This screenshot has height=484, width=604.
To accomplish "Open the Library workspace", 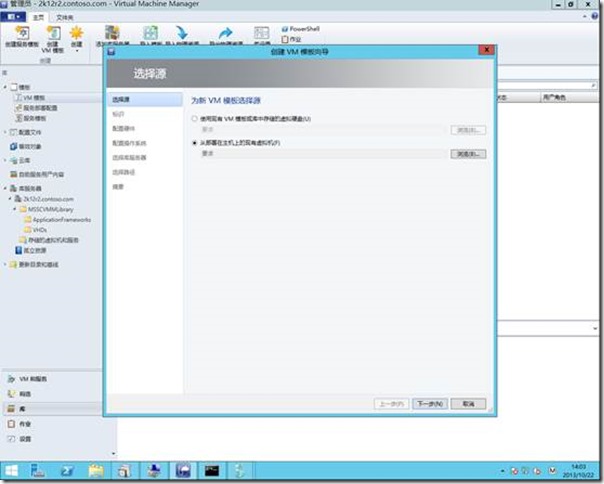I will pyautogui.click(x=52, y=408).
